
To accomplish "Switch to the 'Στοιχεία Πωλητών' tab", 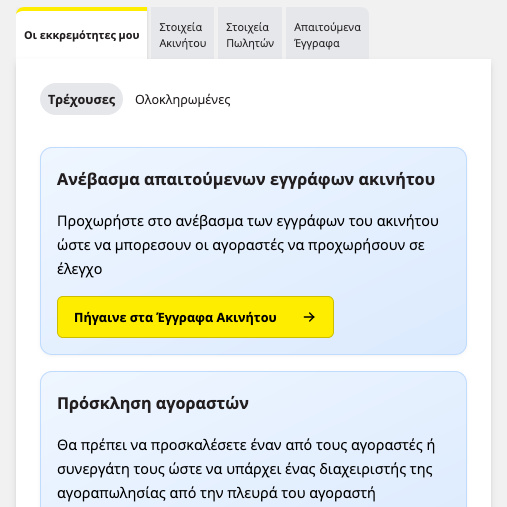I will (x=250, y=34).
